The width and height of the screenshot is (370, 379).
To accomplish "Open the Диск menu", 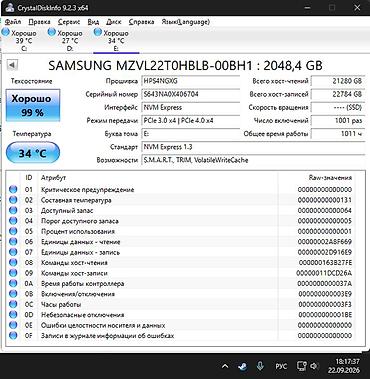I will [114, 22].
